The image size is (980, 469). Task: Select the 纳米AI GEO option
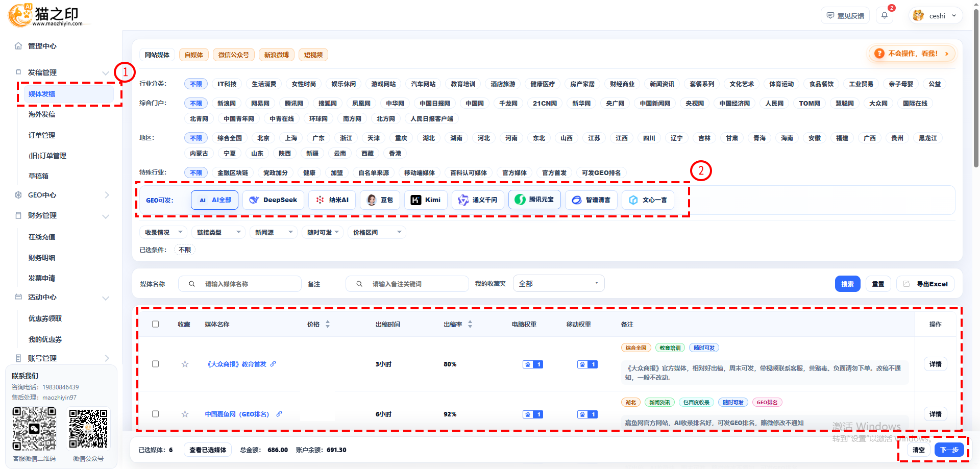pyautogui.click(x=332, y=200)
